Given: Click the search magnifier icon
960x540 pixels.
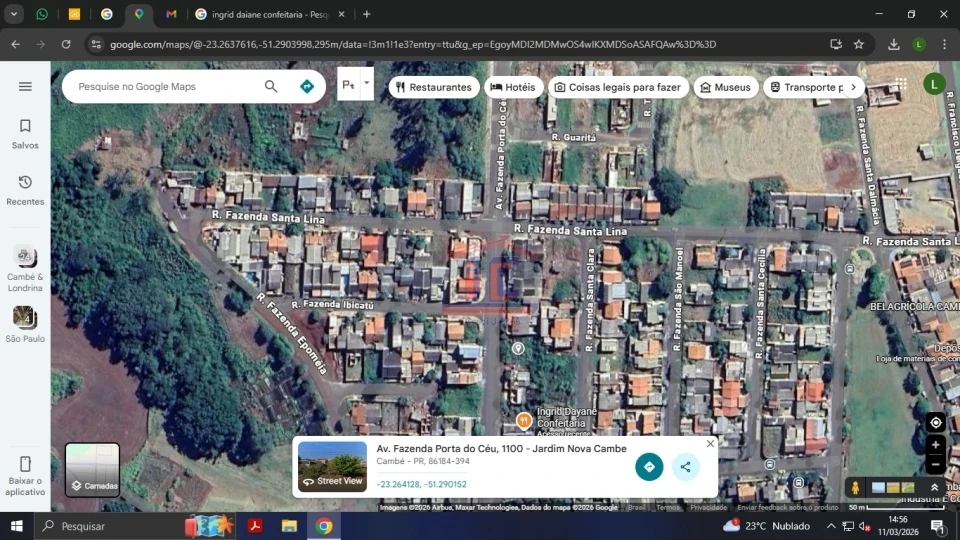Looking at the screenshot, I should 271,87.
